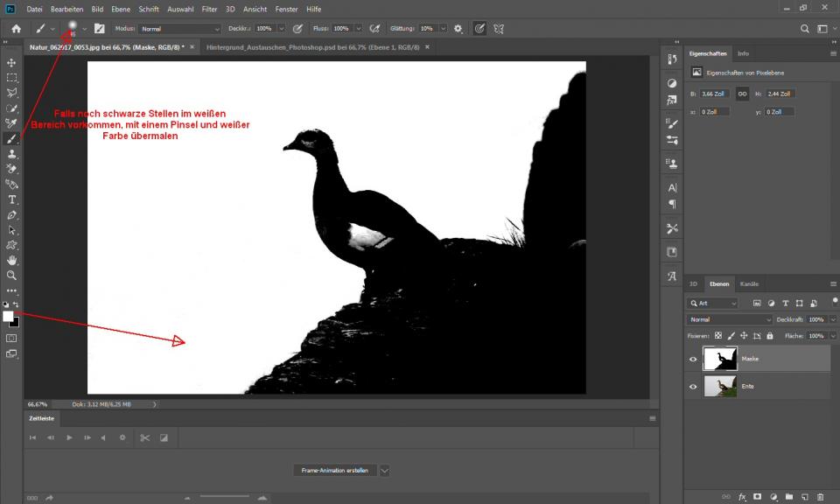The height and width of the screenshot is (504, 840).
Task: Open the Art layer filter dropdown
Action: (x=713, y=304)
